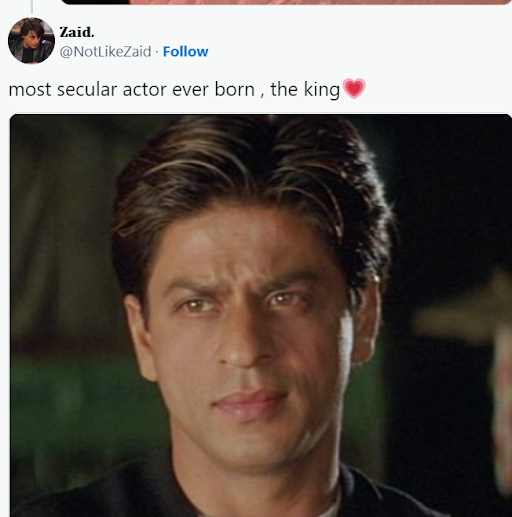512x517 pixels.
Task: Click the word "most" starting the tweet
Action: [x=30, y=90]
